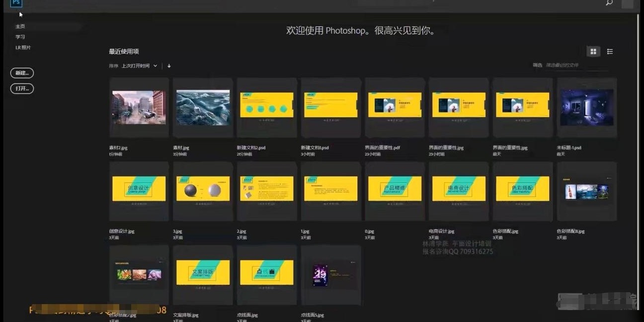Go to the 学习 learn tab
This screenshot has height=322, width=644.
tap(20, 37)
